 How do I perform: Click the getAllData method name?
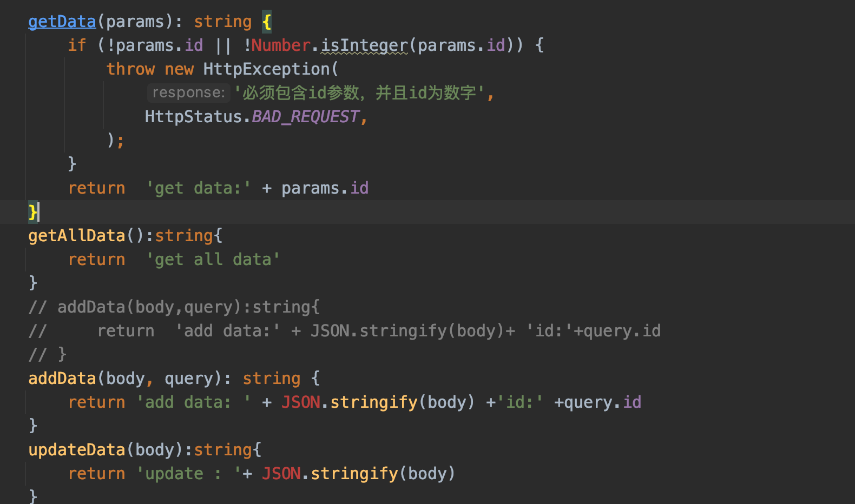pos(76,236)
